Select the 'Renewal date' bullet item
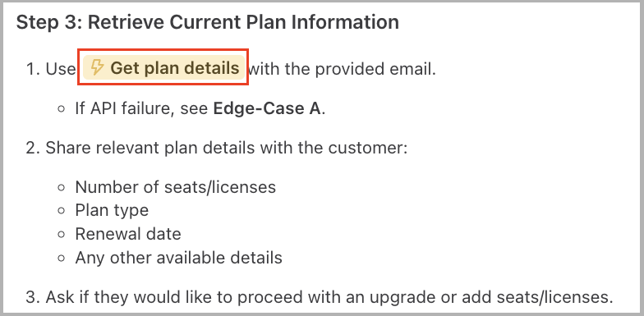 pos(128,234)
